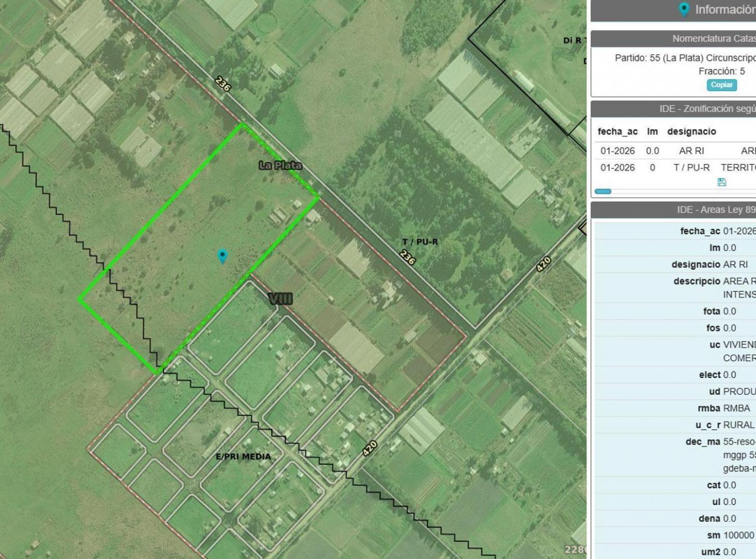This screenshot has height=559, width=756.
Task: Click the blue location pin on the parcel
Action: pos(223,256)
